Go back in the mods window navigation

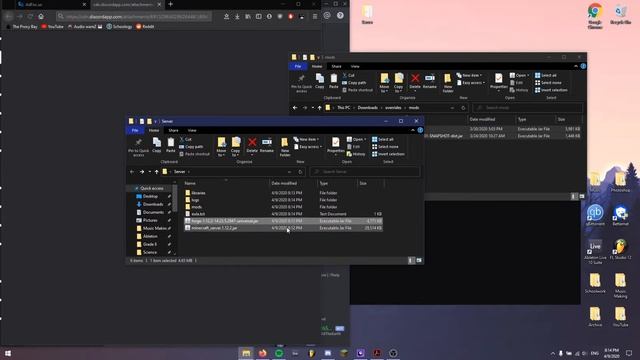[295, 108]
